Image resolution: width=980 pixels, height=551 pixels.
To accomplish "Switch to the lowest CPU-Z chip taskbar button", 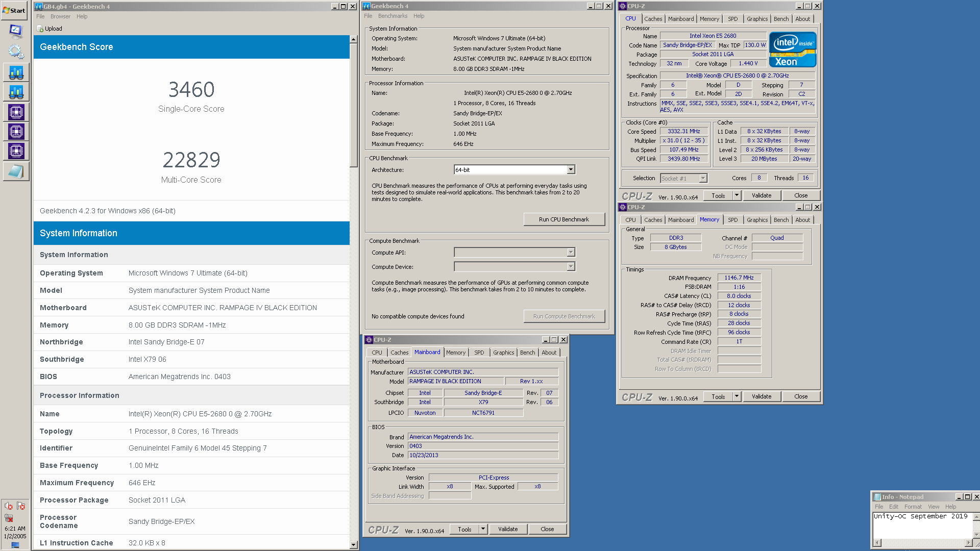I will coord(16,152).
